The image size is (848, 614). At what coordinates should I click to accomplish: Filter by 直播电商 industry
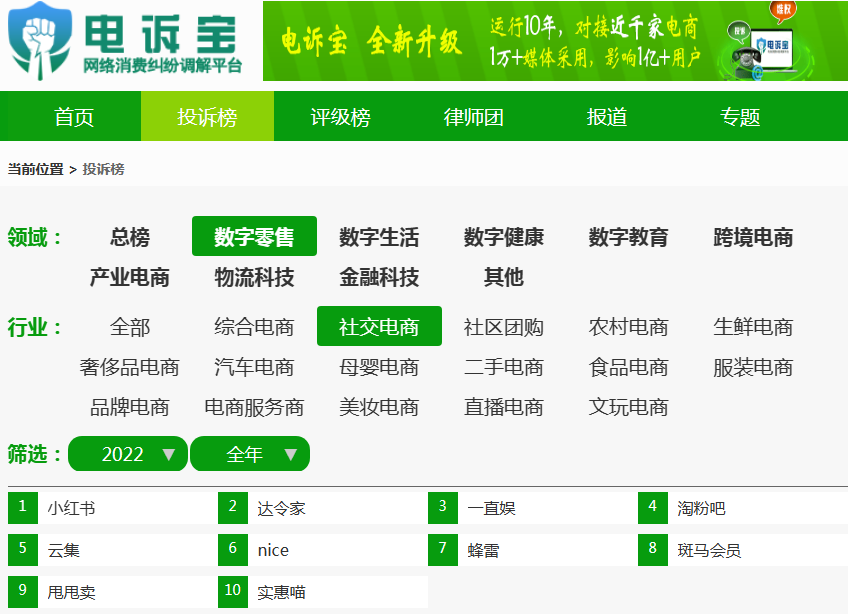pyautogui.click(x=504, y=407)
